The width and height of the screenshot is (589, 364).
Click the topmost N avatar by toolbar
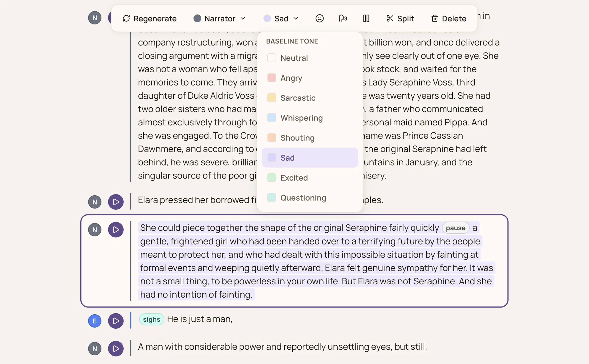95,18
